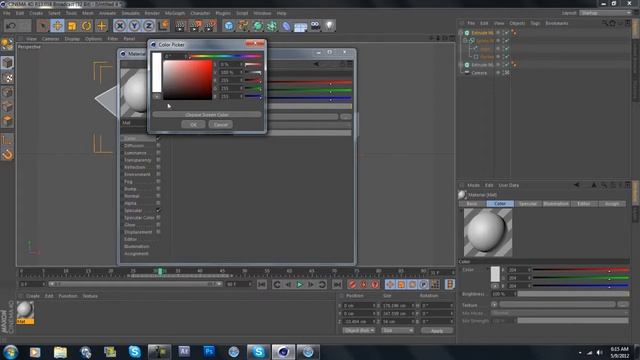The width and height of the screenshot is (640, 360).
Task: Open the viewport Cameras menu
Action: [x=50, y=39]
